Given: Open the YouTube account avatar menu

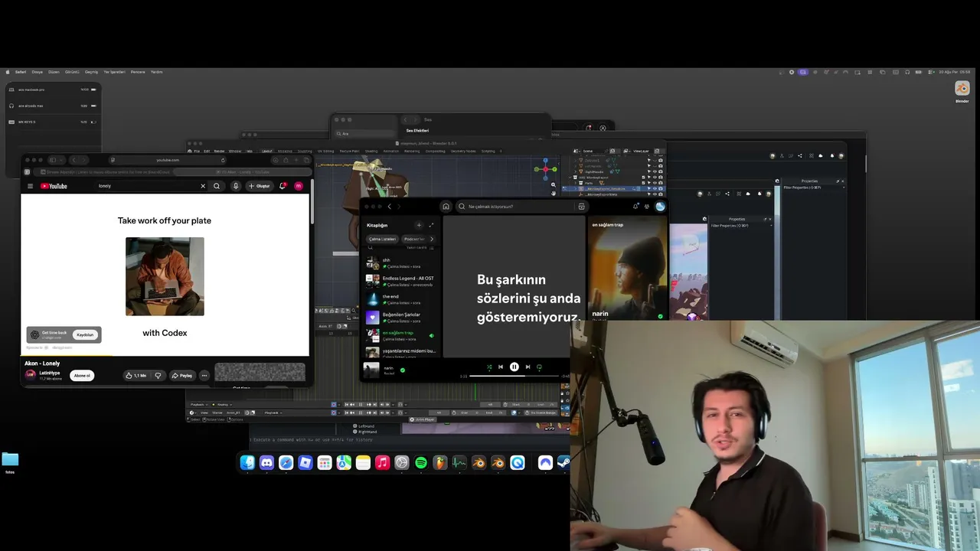Looking at the screenshot, I should coord(299,186).
